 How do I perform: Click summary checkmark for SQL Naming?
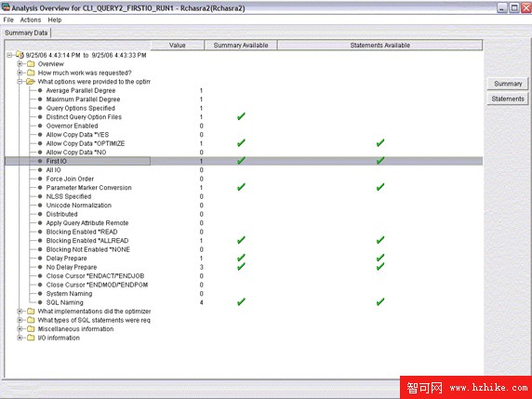point(241,301)
